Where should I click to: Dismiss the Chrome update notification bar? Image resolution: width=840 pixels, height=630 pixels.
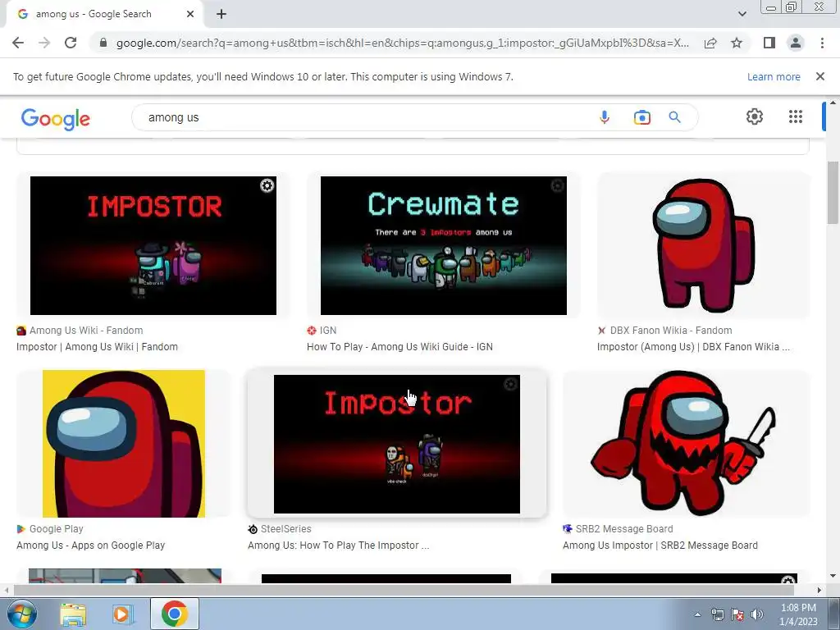pyautogui.click(x=820, y=76)
